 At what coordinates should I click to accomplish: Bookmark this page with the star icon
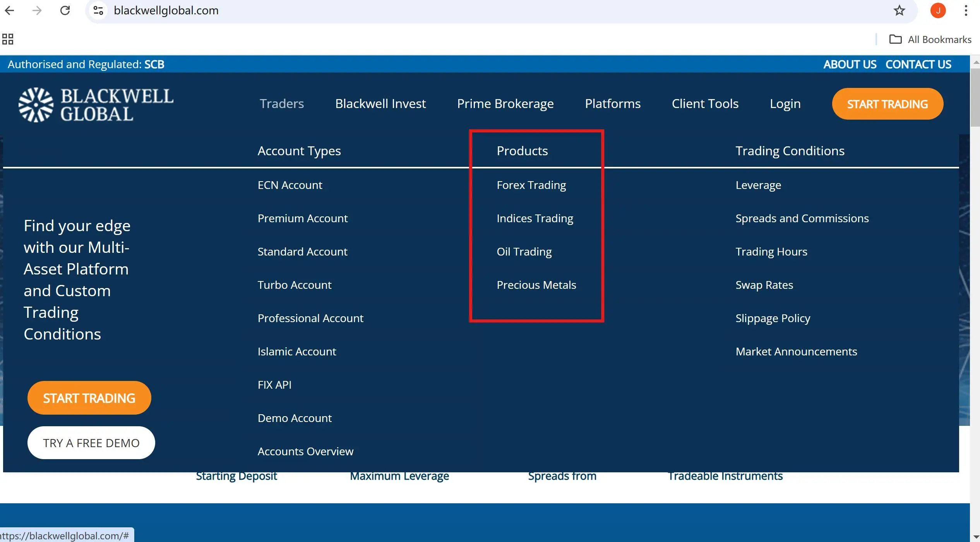(x=899, y=10)
